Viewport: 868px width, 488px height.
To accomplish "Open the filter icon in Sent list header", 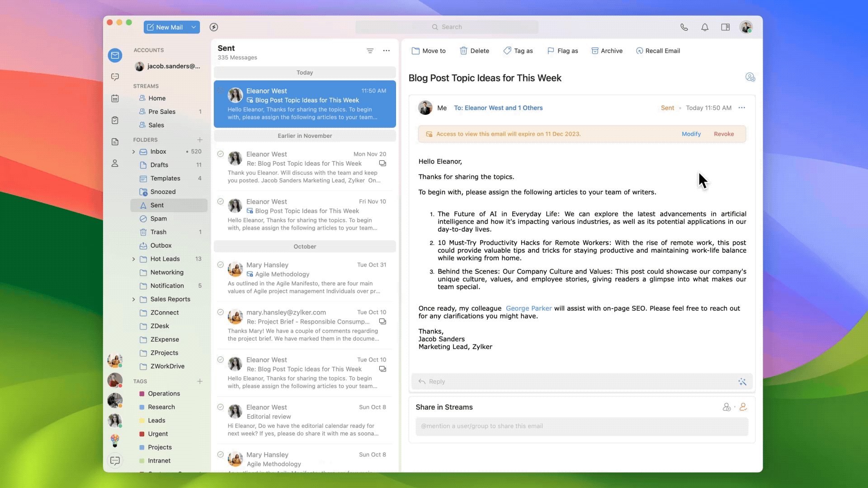I will 370,51.
